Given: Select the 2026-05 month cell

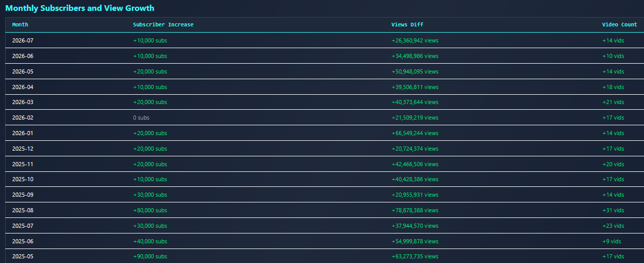Looking at the screenshot, I should [23, 71].
